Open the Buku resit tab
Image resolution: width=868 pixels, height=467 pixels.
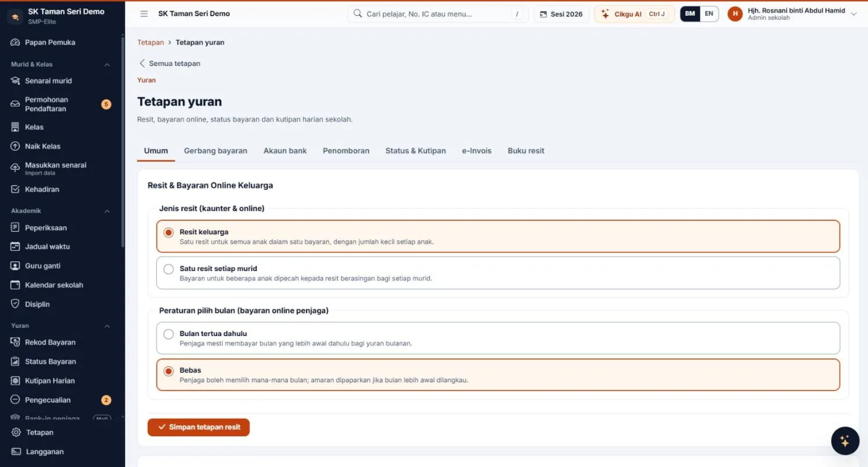coord(526,151)
